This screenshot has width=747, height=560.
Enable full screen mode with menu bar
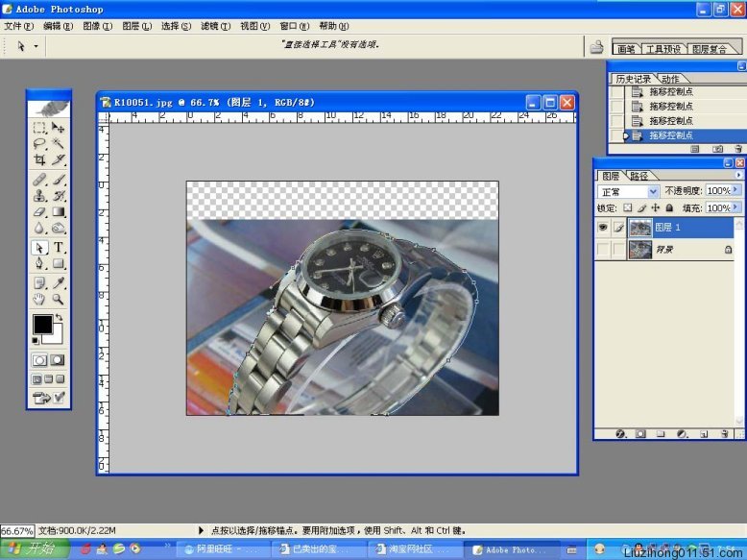[x=49, y=378]
